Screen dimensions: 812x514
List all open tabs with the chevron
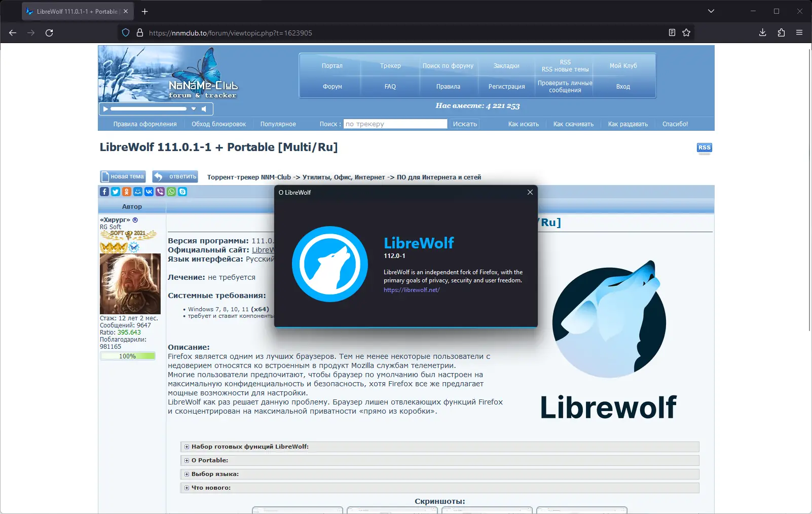(x=711, y=11)
